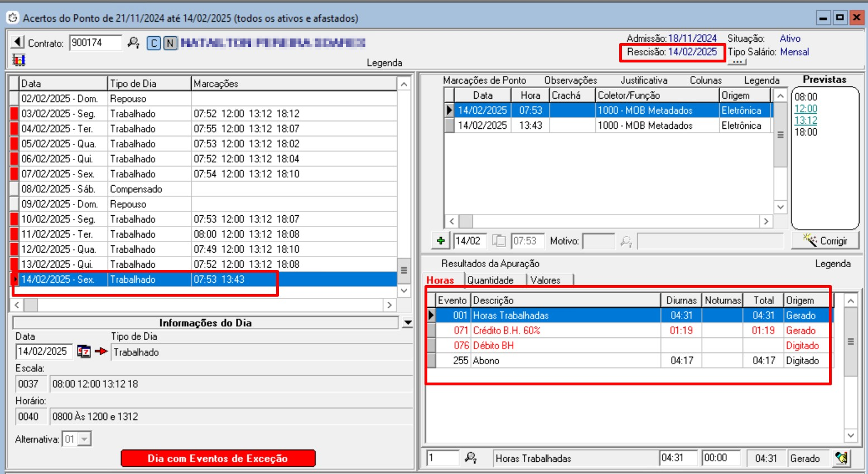868x474 pixels.
Task: Go to previous contract arrow button
Action: click(18, 42)
